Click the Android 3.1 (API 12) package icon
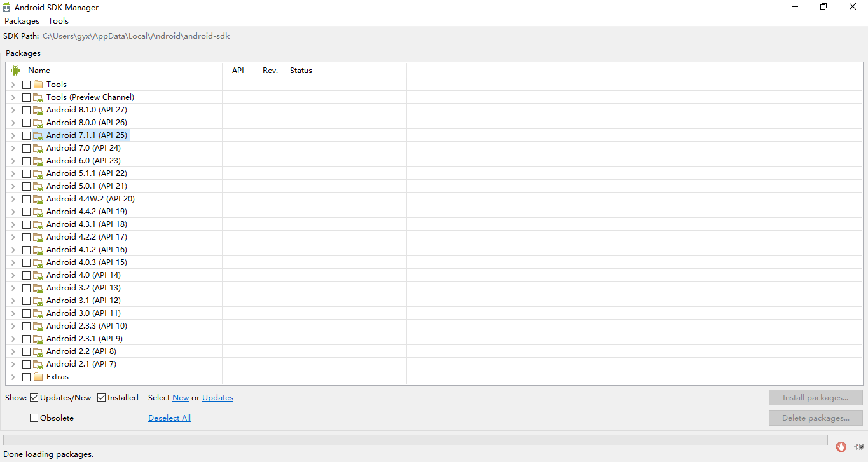Image resolution: width=868 pixels, height=462 pixels. coord(38,301)
